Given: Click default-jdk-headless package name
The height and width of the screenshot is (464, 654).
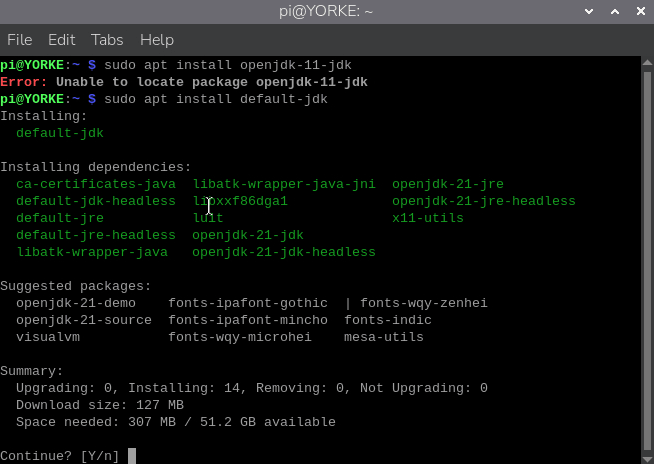Looking at the screenshot, I should [x=96, y=201].
